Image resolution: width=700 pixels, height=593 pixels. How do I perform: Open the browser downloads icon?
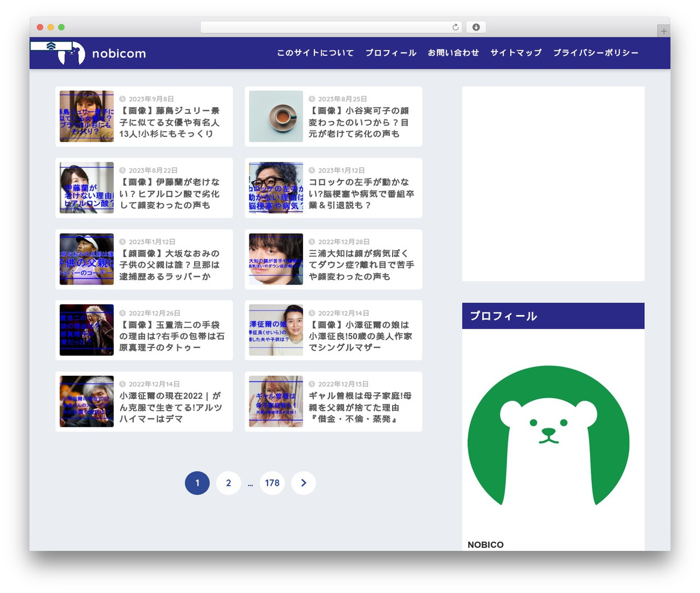pos(476,27)
